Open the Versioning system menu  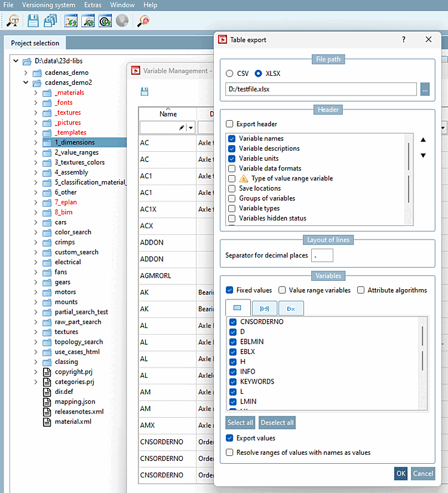(48, 5)
